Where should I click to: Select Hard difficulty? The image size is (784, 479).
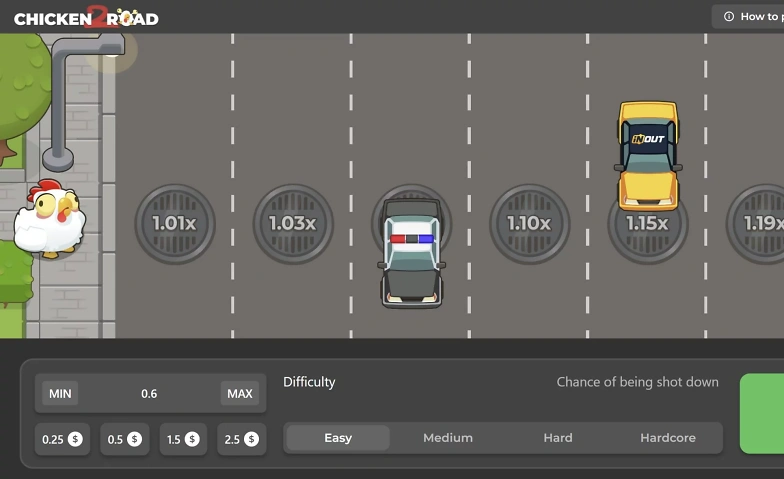(558, 438)
